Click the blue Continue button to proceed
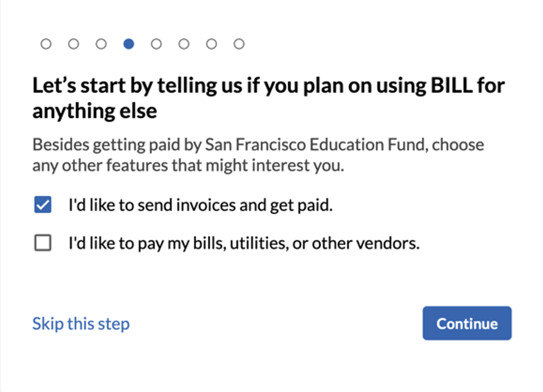 click(x=467, y=323)
